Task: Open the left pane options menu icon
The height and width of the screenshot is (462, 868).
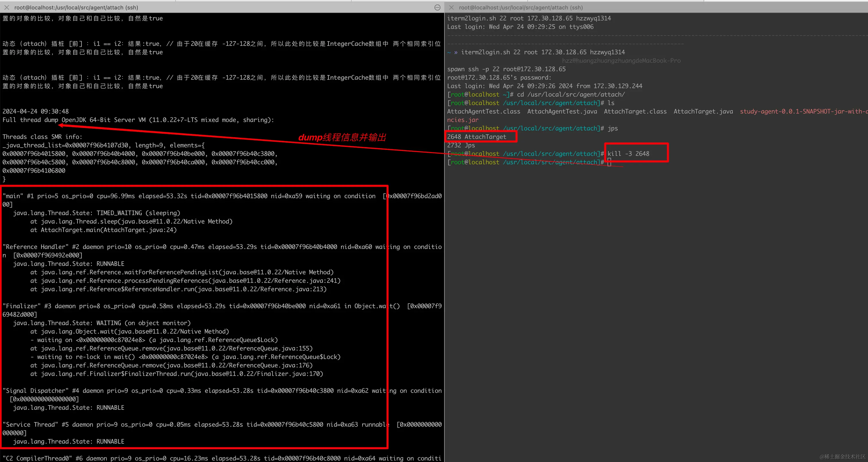Action: coord(437,7)
